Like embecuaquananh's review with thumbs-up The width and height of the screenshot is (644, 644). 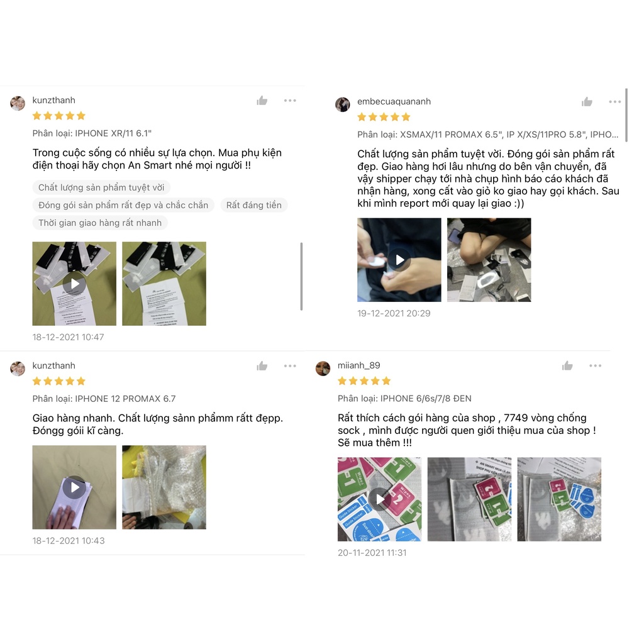click(x=587, y=102)
